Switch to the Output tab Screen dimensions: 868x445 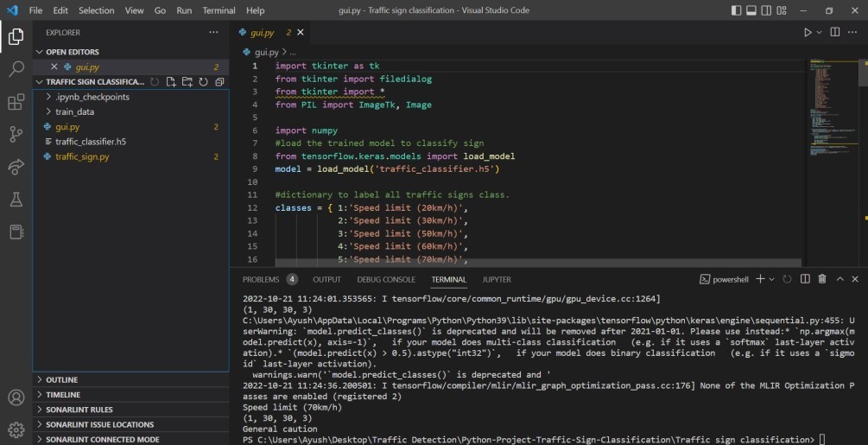[326, 279]
